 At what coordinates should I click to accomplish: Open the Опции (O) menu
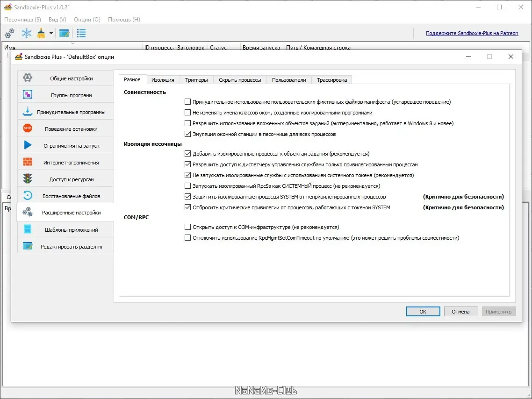[87, 20]
